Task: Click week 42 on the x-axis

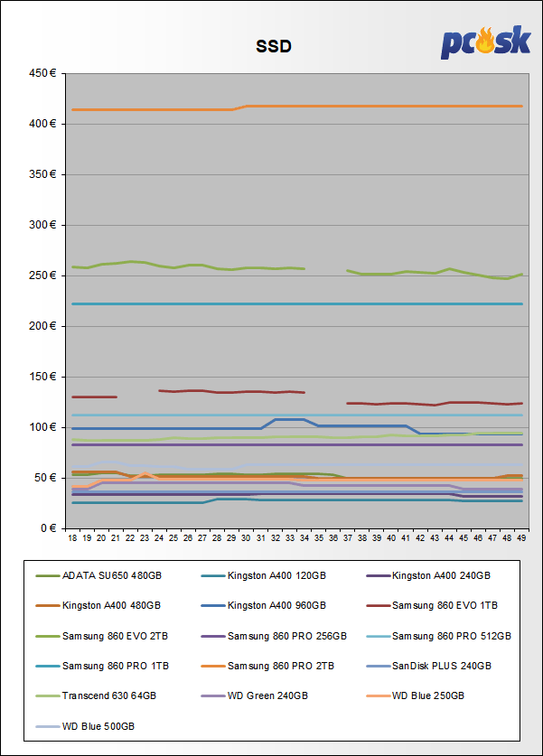Action: 420,538
